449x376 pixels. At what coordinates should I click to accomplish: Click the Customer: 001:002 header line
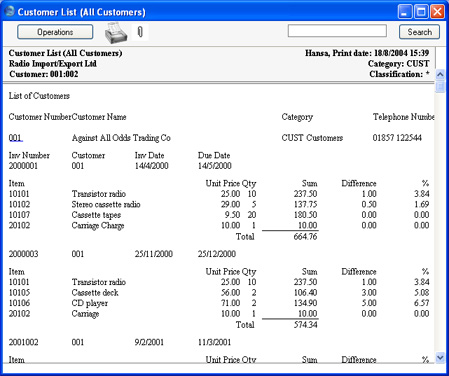pyautogui.click(x=43, y=74)
